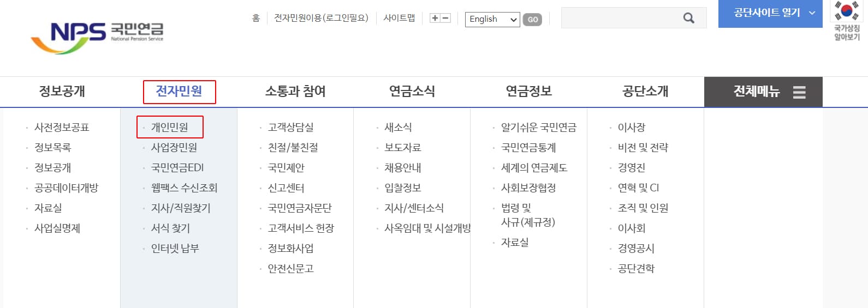This screenshot has width=868, height=308.
Task: Open 인터넷 납부 item
Action: click(175, 249)
